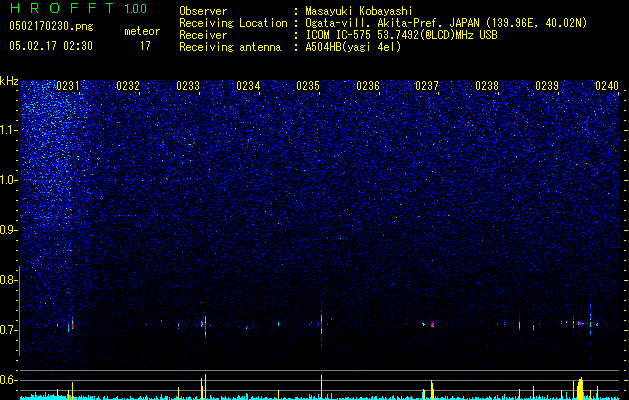Click antenna value A504HB(yagi 4el)
The height and width of the screenshot is (400, 629).
click(x=353, y=47)
